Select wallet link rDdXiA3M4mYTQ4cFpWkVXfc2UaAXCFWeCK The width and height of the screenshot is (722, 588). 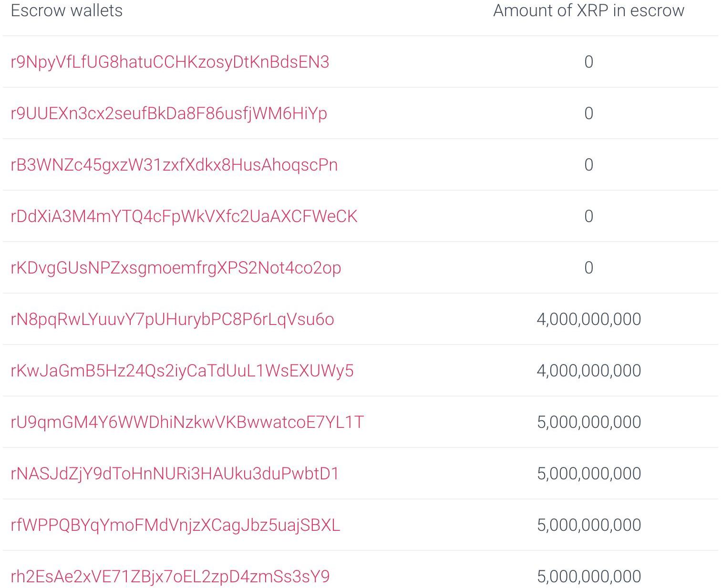(184, 216)
